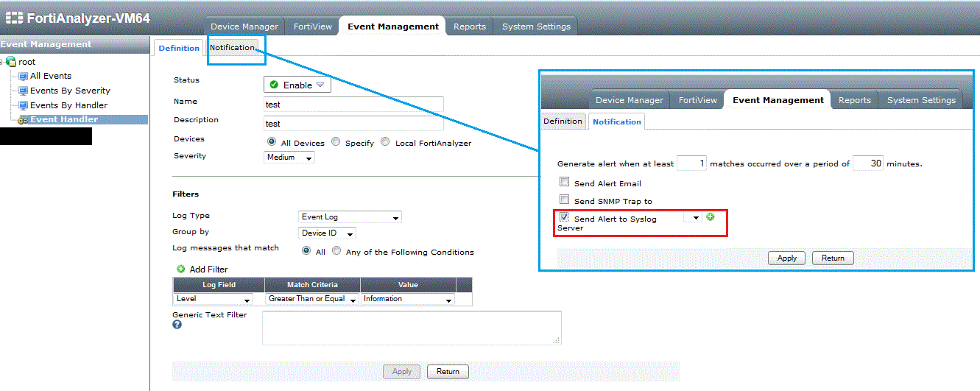980x391 pixels.
Task: Click the minutes period input field
Action: (868, 163)
